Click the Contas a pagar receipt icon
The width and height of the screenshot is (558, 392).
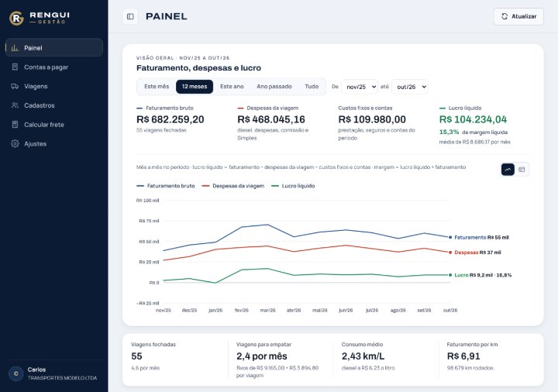coord(15,67)
